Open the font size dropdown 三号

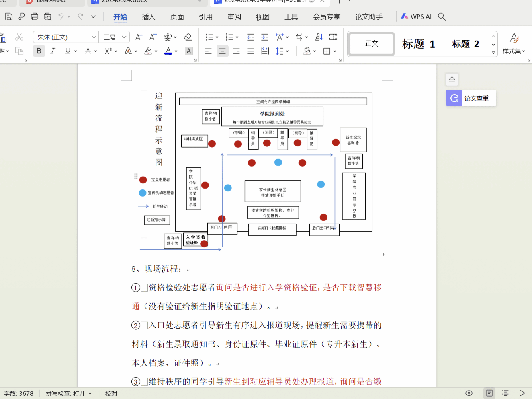[124, 37]
